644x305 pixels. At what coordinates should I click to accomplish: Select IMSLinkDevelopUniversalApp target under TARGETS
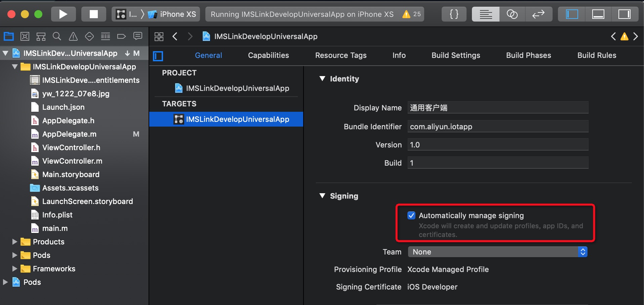tap(226, 119)
